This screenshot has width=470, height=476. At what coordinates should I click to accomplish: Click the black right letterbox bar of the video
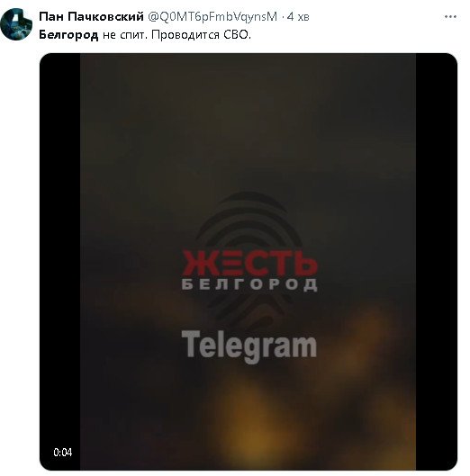[437, 261]
